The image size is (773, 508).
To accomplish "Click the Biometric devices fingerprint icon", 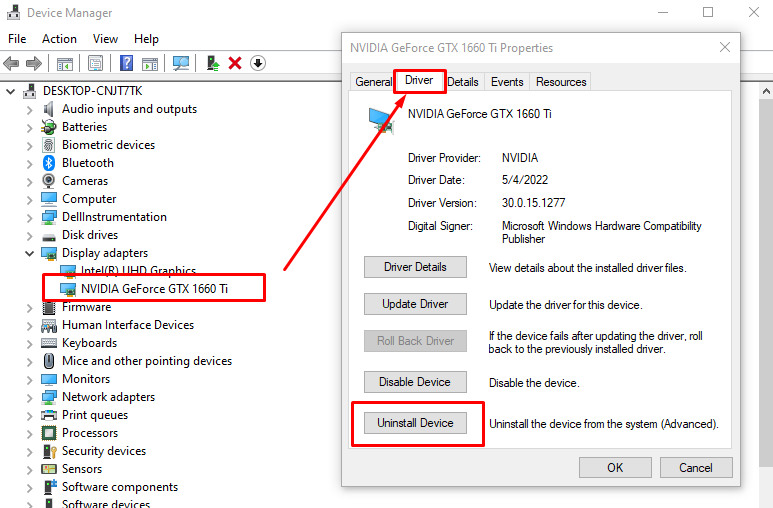I will pos(49,145).
